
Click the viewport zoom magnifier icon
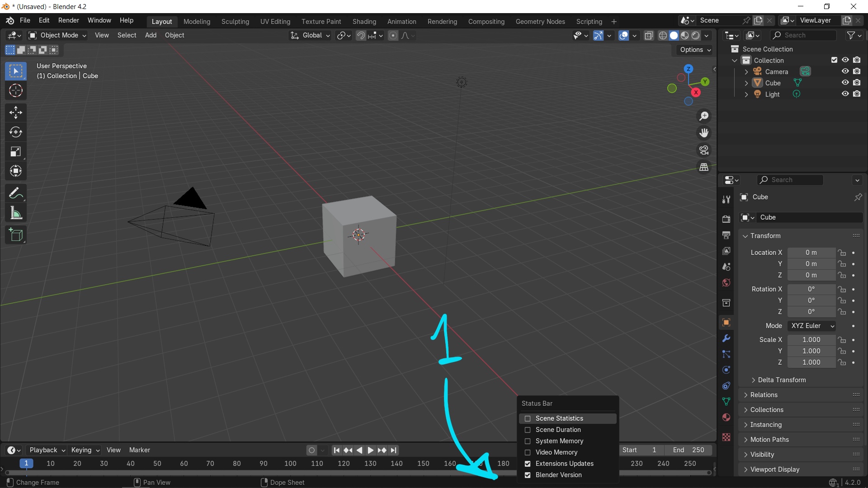coord(704,116)
